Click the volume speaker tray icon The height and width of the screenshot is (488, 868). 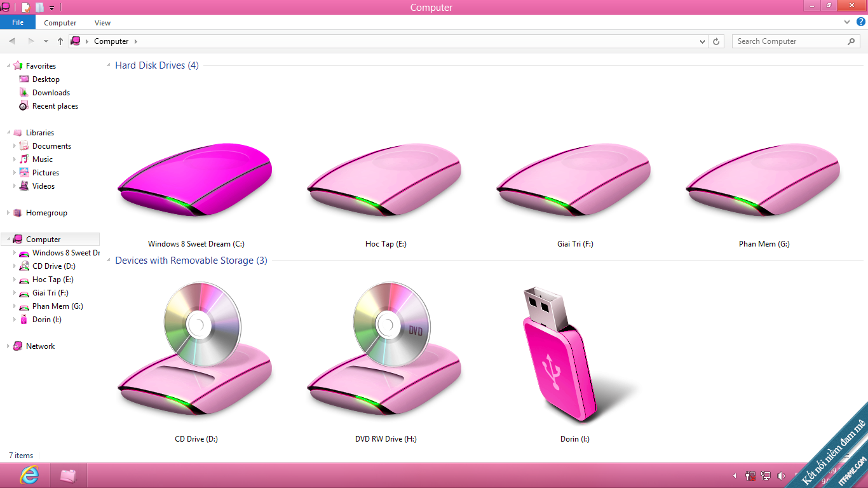781,476
